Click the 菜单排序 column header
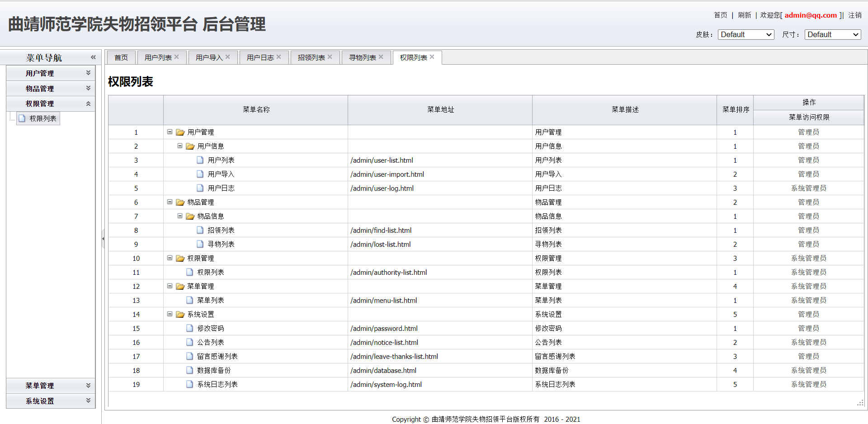 tap(736, 110)
